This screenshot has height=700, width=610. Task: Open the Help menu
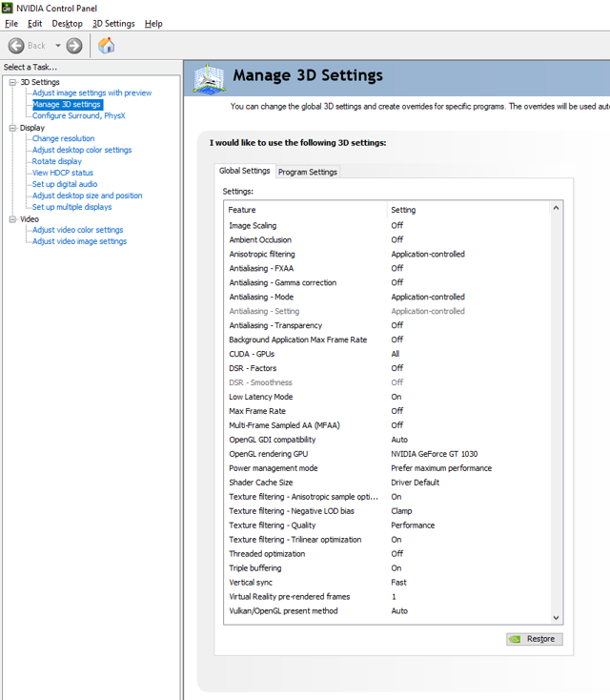point(153,24)
